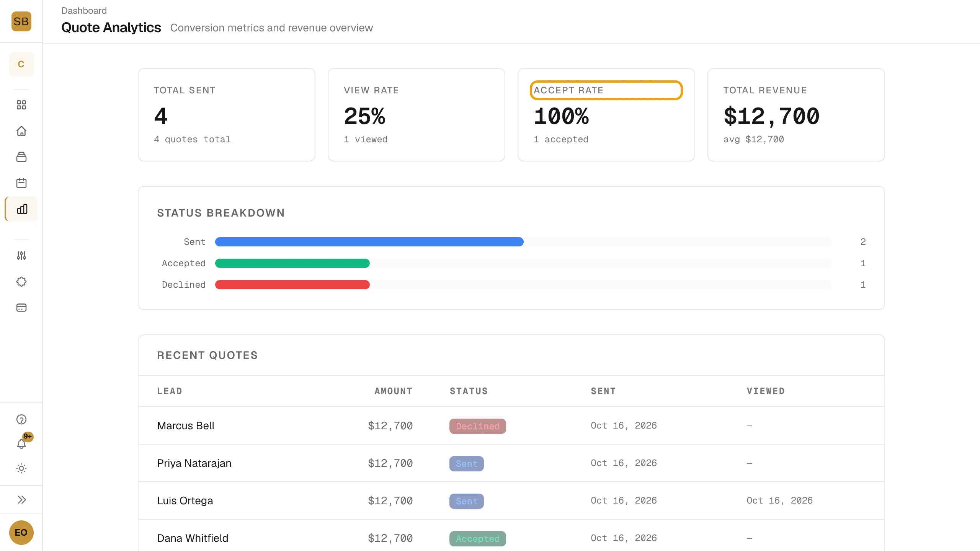
Task: Click the blue Sent progress bar
Action: [369, 242]
